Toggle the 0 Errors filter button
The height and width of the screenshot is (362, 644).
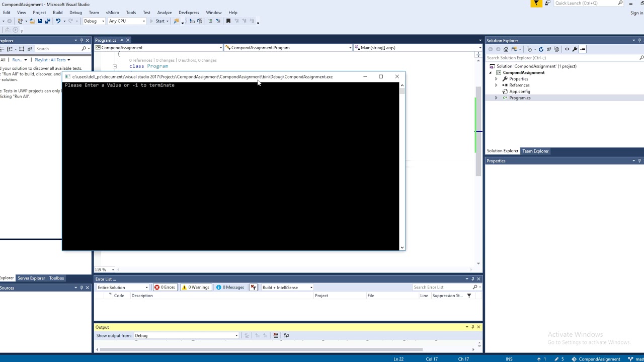165,288
